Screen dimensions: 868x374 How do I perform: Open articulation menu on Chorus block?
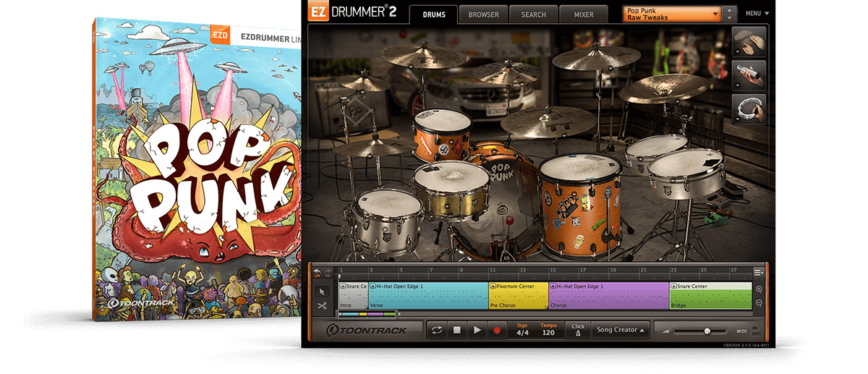(553, 286)
